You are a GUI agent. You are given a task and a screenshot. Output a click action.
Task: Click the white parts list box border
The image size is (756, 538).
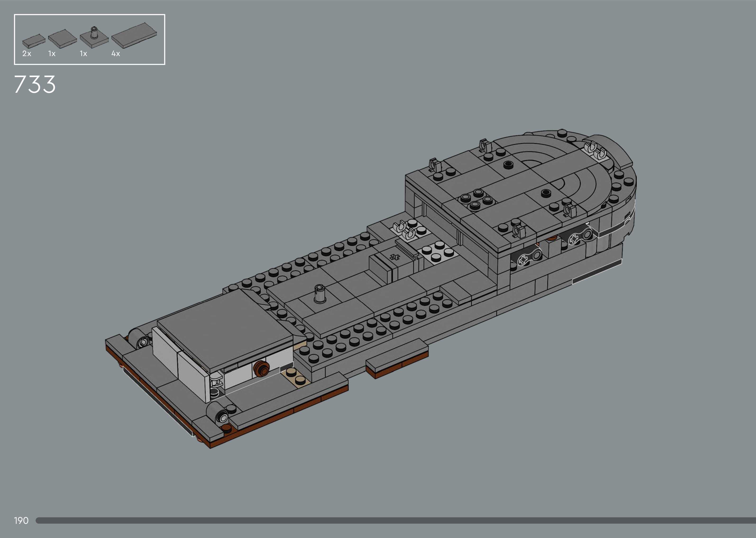point(89,14)
